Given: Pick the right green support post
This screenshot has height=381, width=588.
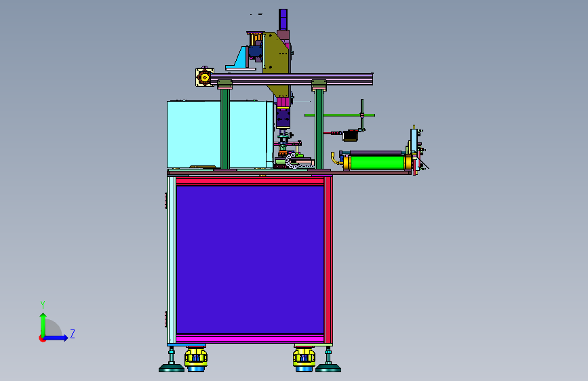Looking at the screenshot, I should point(319,129).
